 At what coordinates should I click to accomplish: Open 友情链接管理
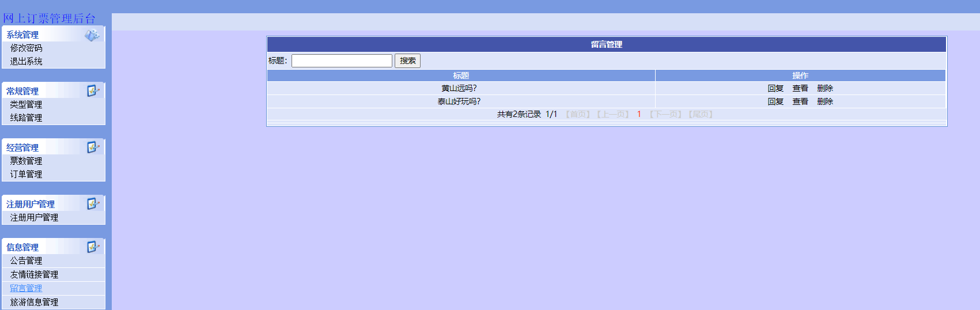(x=34, y=274)
